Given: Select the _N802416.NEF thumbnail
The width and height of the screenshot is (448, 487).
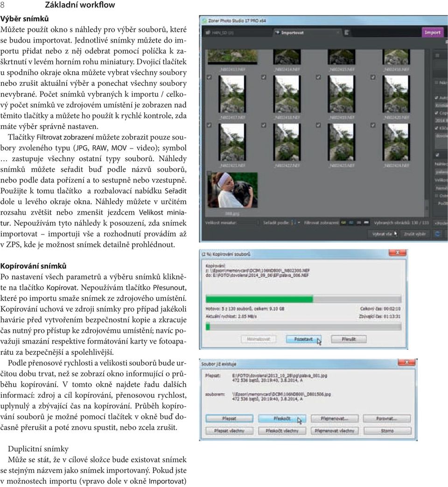Looking at the screenshot, I should [x=396, y=57].
